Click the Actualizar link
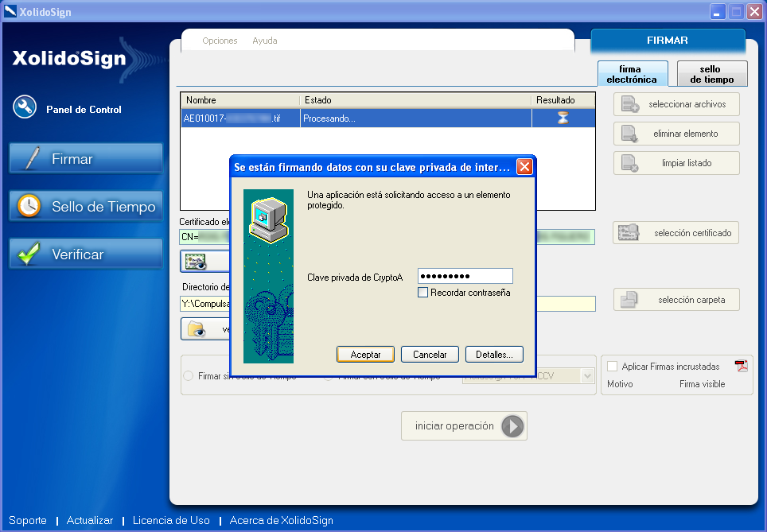 tap(90, 520)
